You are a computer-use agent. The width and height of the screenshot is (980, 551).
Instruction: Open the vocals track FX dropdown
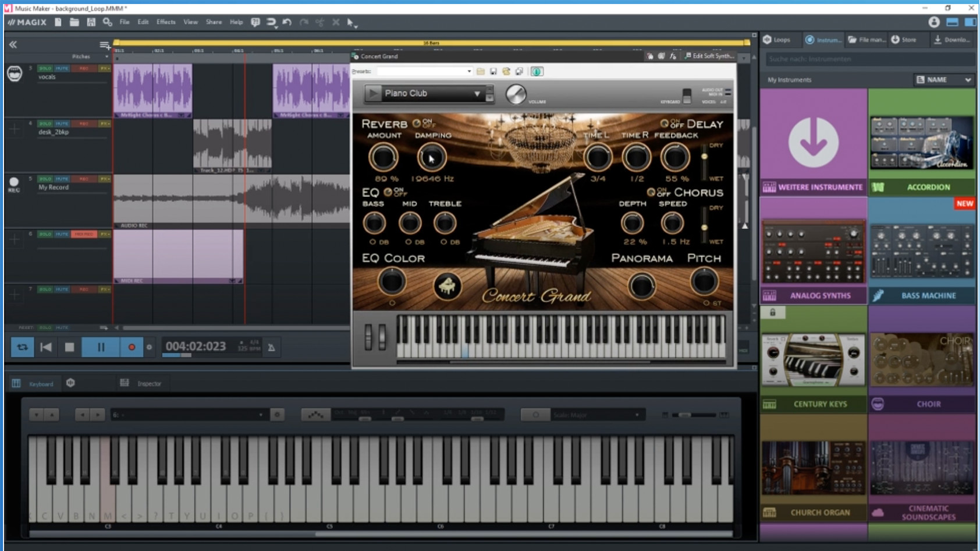point(105,68)
